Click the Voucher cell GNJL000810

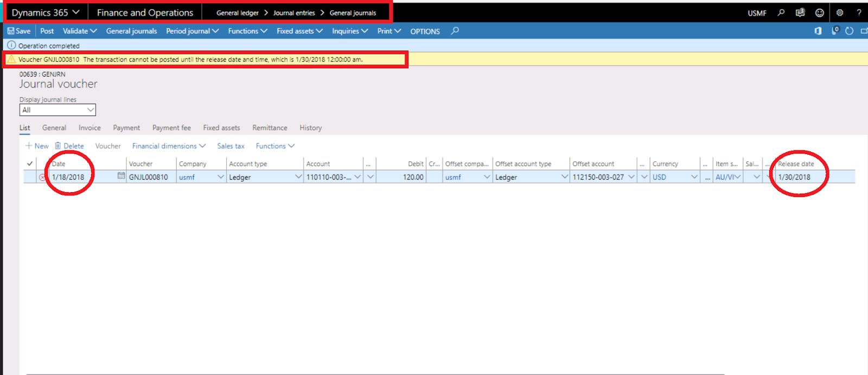click(x=151, y=177)
